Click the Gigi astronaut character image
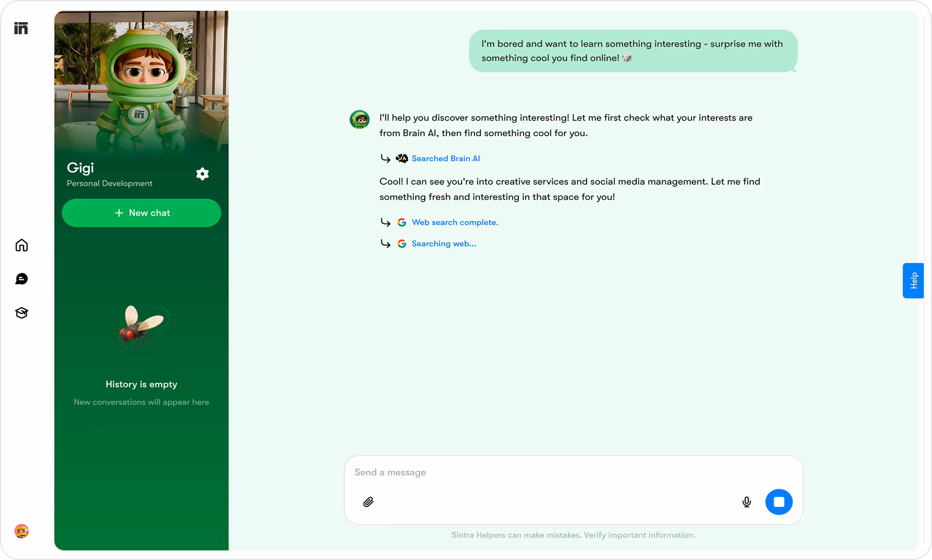932x560 pixels. 141,82
